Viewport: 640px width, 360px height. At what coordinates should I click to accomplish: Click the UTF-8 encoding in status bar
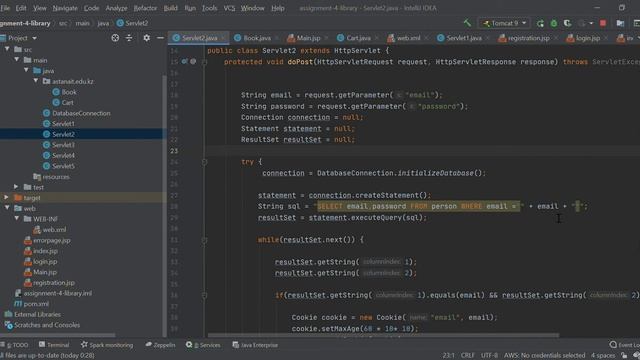point(489,356)
